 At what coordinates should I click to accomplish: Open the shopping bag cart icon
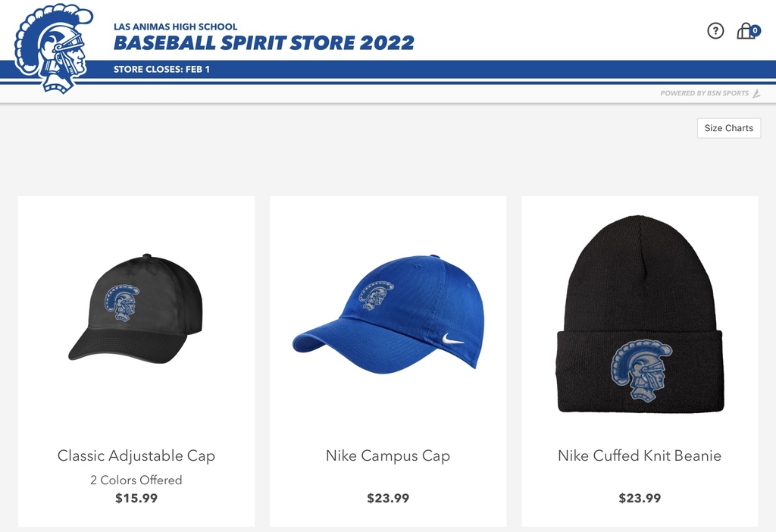click(x=745, y=31)
